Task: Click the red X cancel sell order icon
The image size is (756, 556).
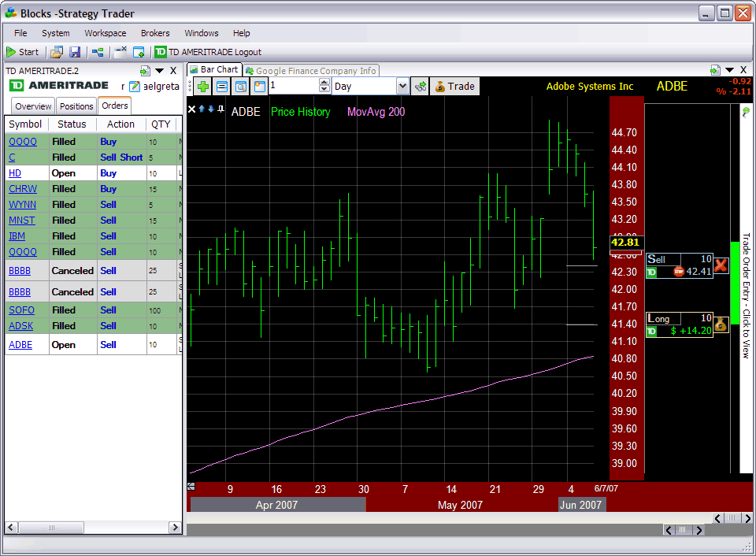Action: click(721, 265)
